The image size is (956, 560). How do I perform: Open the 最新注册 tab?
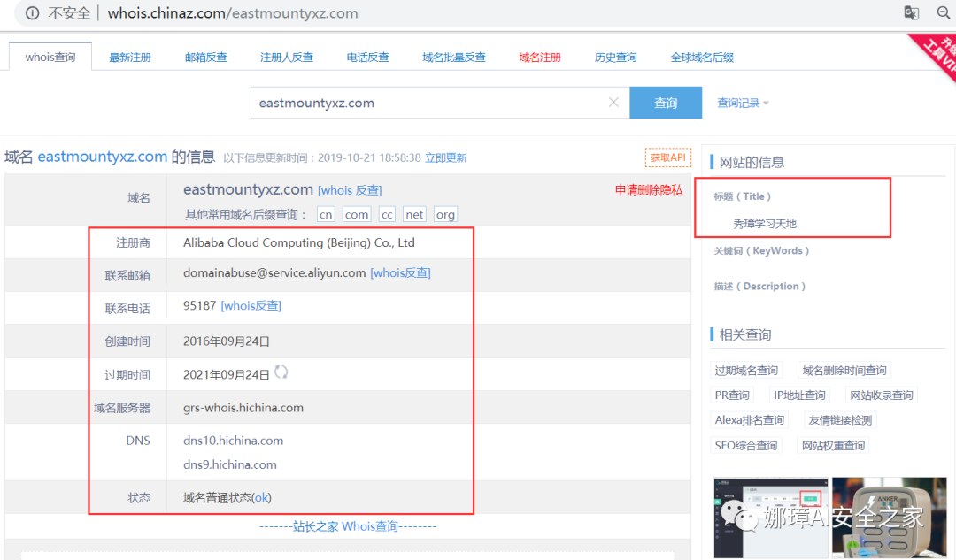[x=130, y=58]
